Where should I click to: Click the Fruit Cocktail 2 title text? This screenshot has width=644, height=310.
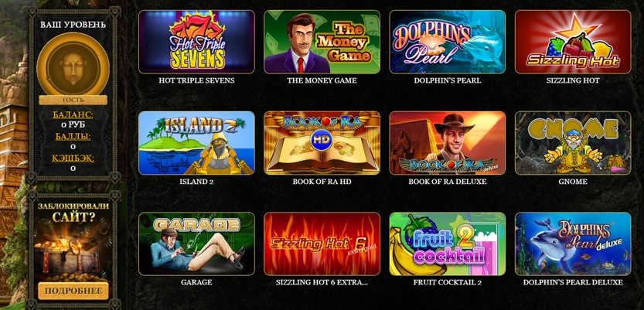point(448,282)
